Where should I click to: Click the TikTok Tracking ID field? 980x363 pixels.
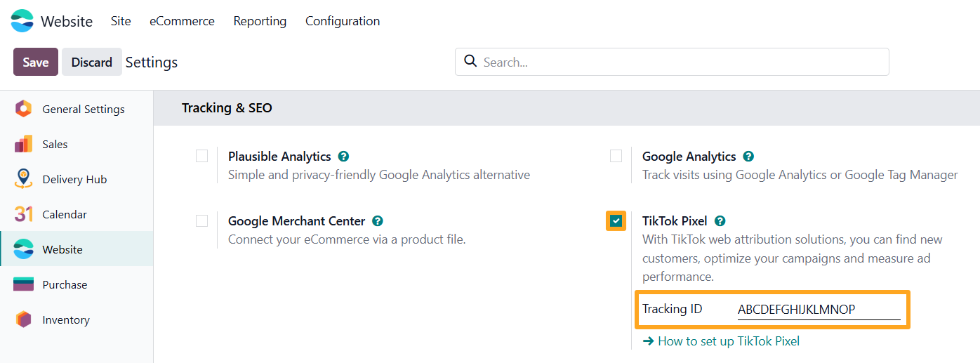click(x=819, y=310)
